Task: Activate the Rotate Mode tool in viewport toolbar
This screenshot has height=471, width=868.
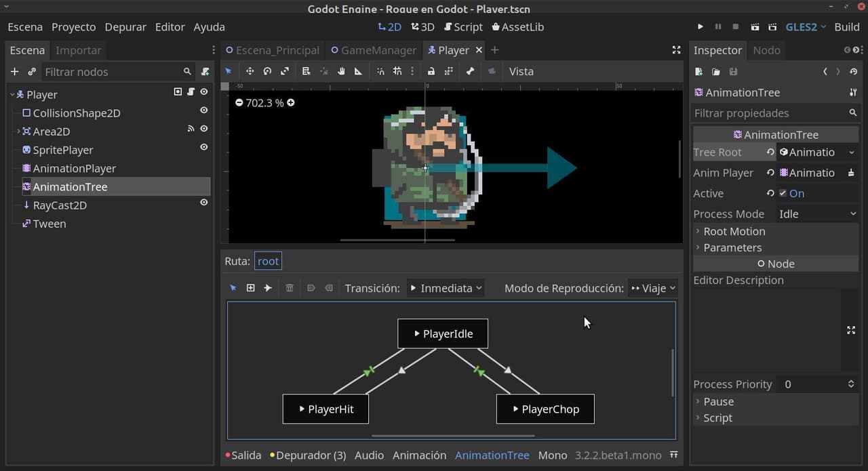Action: (267, 71)
